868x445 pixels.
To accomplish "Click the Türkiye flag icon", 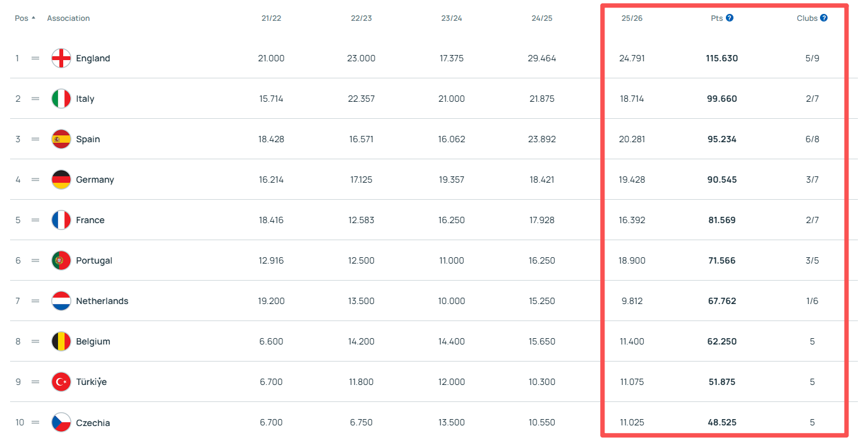I will 61,382.
